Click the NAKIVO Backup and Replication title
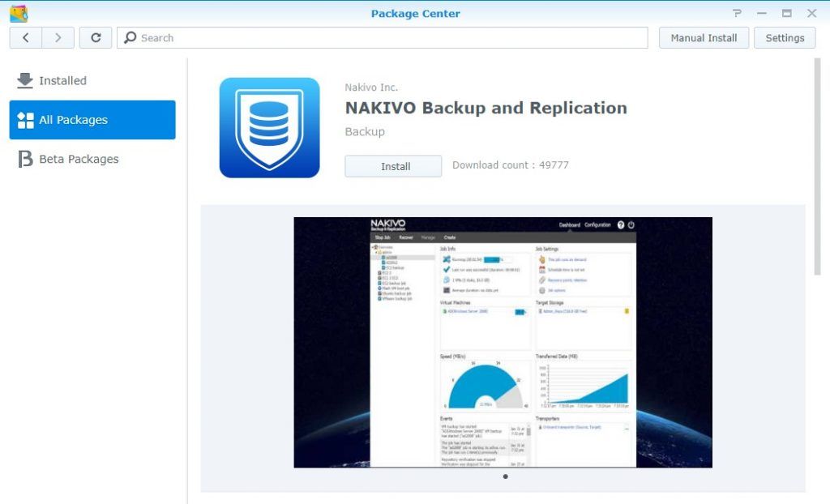This screenshot has width=830, height=504. 486,108
